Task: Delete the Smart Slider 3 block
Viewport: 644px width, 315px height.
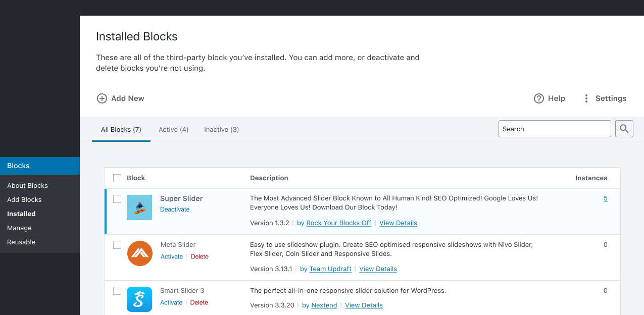Action: click(199, 302)
